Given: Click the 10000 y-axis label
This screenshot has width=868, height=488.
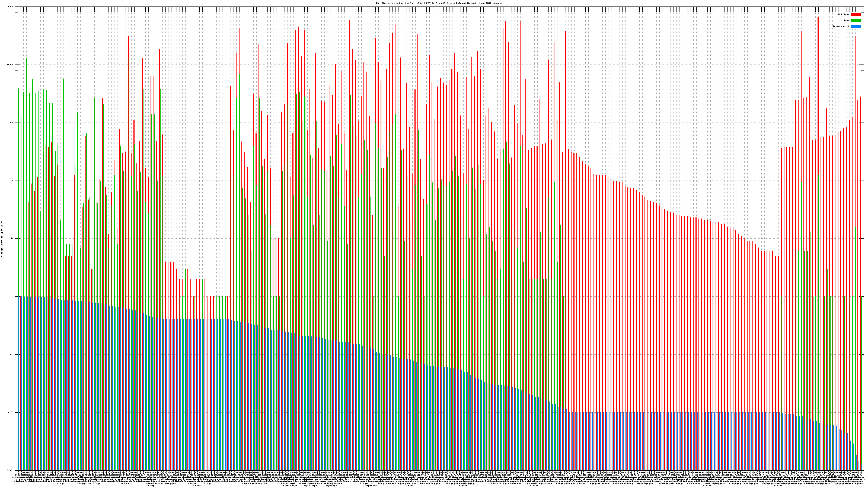Looking at the screenshot, I should click(10, 65).
